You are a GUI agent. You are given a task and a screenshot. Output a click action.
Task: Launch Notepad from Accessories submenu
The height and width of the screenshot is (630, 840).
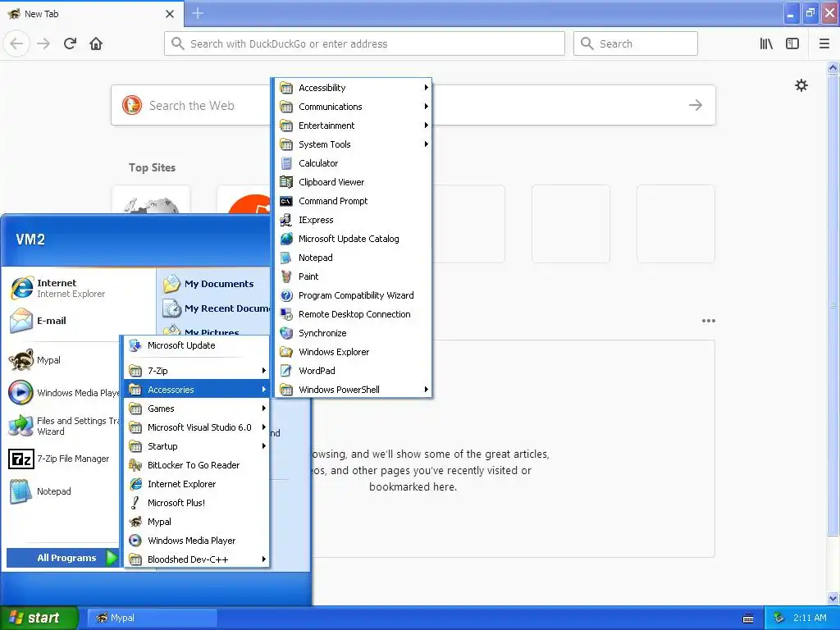coord(353,258)
